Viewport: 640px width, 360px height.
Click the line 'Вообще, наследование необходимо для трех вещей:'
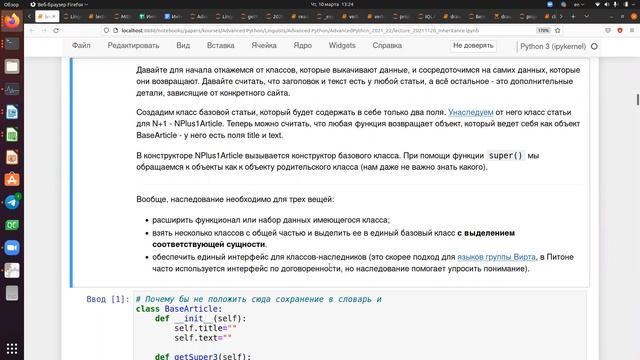(x=235, y=200)
